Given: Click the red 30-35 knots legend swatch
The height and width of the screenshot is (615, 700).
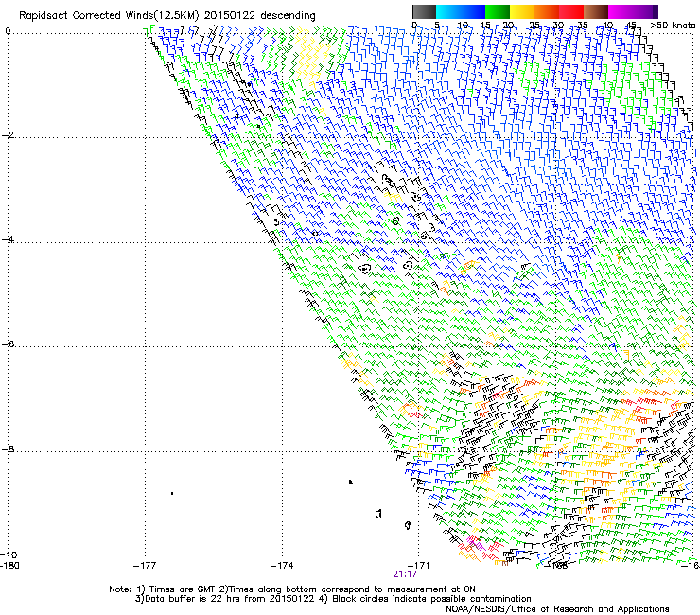Looking at the screenshot, I should point(571,11).
